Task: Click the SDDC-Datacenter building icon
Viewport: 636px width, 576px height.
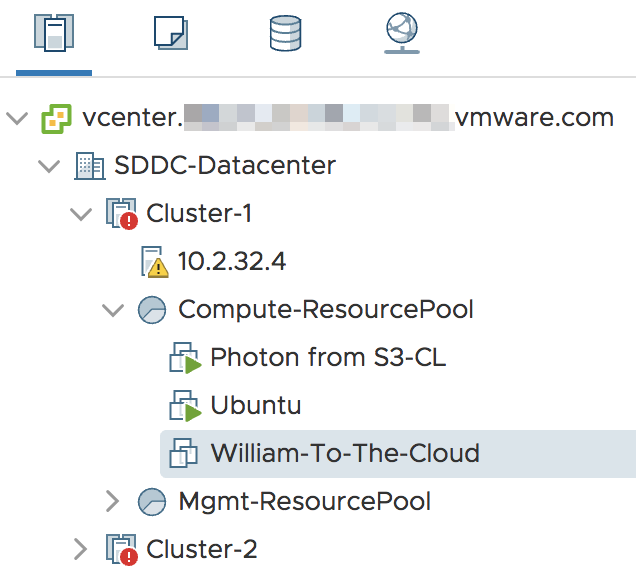Action: [89, 166]
